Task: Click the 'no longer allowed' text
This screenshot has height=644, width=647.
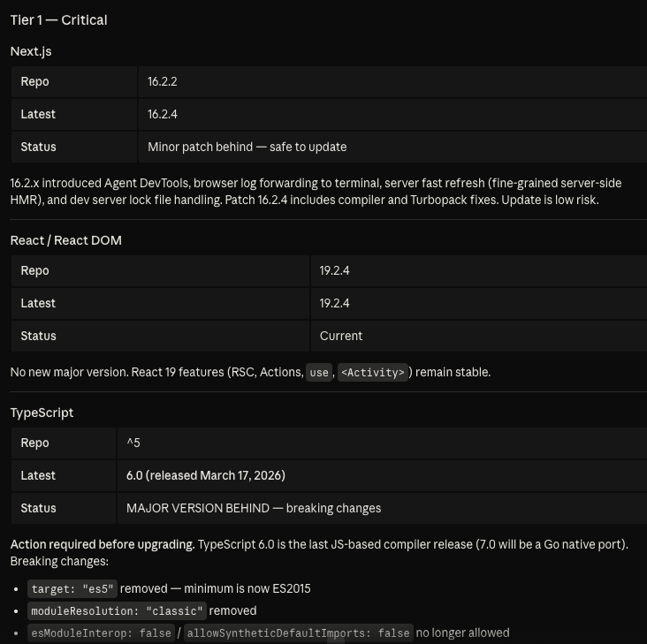Action: coord(462,633)
